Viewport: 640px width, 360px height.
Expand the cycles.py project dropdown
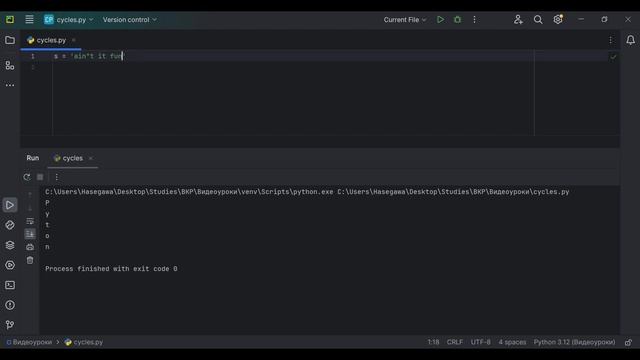[x=69, y=20]
